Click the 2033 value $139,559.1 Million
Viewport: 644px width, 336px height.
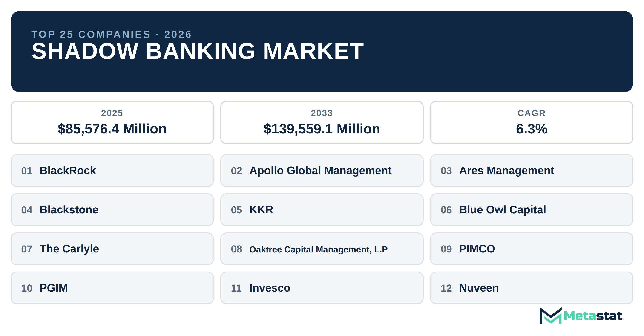click(x=322, y=129)
